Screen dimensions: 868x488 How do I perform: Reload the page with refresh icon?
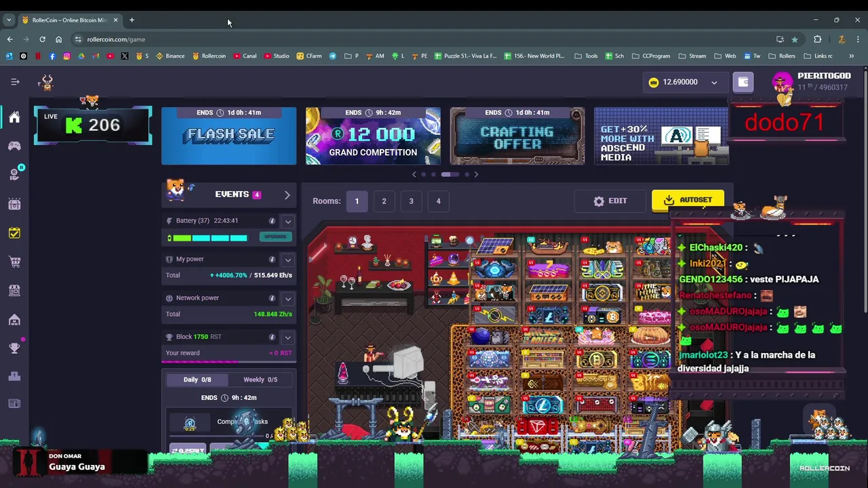(42, 39)
